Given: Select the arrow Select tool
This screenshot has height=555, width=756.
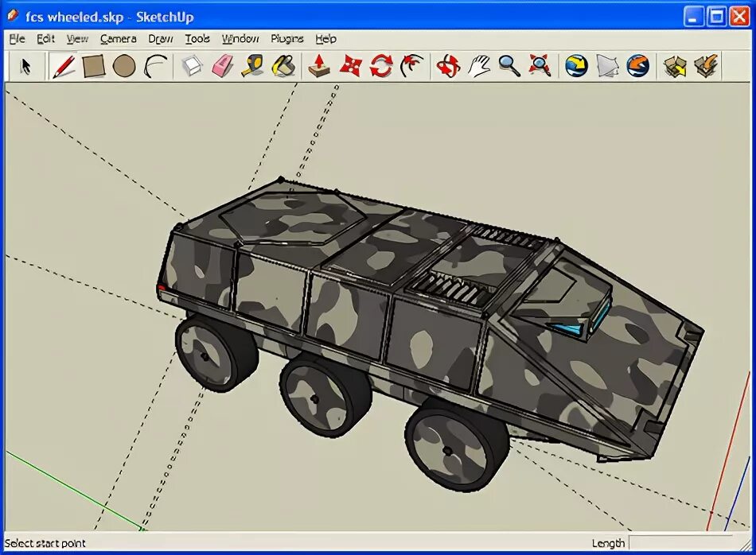Looking at the screenshot, I should (x=26, y=66).
